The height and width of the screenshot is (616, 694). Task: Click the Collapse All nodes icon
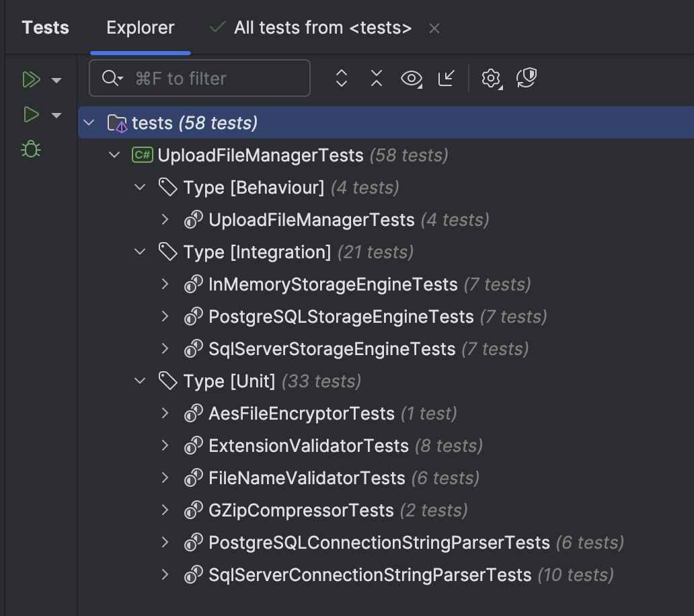coord(376,78)
